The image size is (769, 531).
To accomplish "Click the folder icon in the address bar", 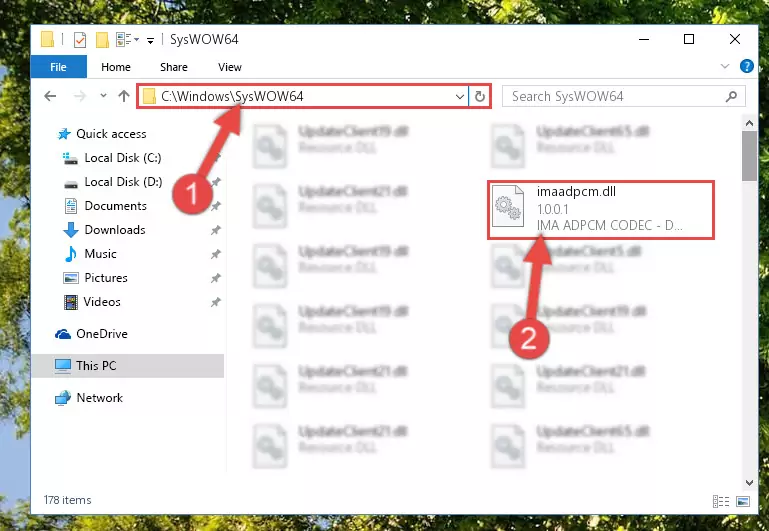I will (149, 97).
